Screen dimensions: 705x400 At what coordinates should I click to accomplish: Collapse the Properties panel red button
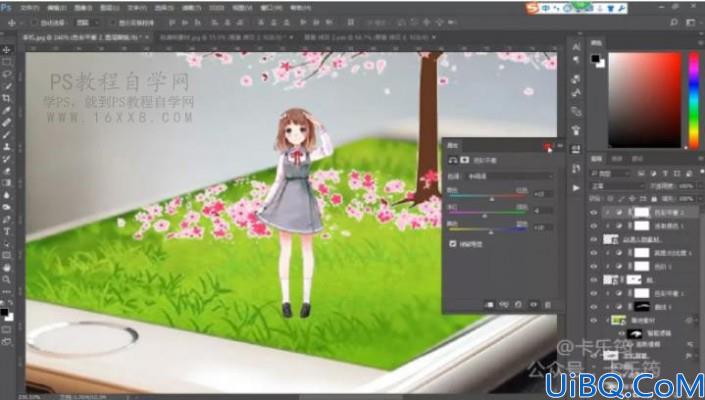(548, 146)
